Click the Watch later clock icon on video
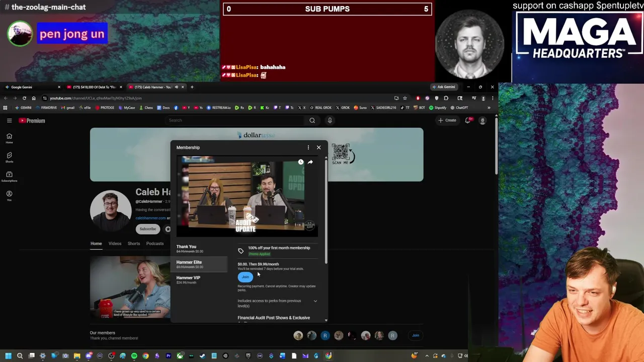 coord(301,162)
